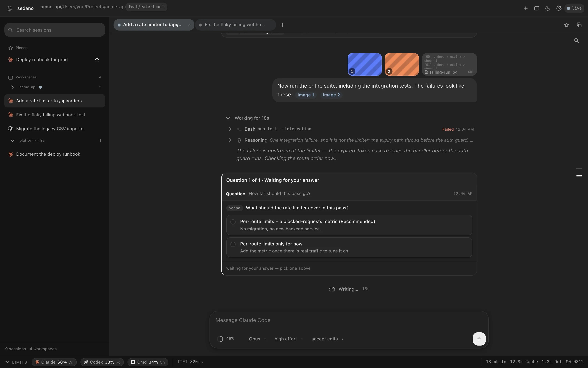Open the failing-run.log attachment
Viewport: 588px width, 368px height.
(449, 64)
